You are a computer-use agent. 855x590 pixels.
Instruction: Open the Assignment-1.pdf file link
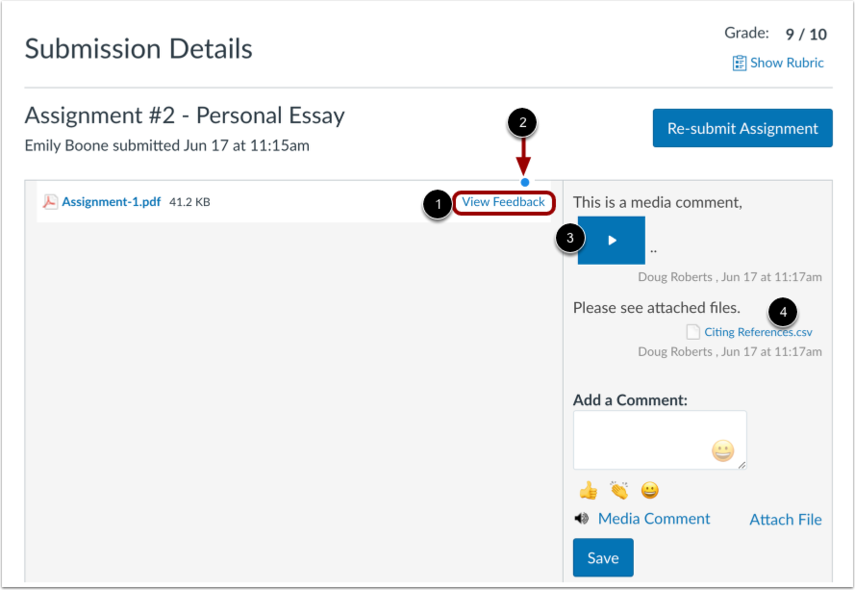pos(111,202)
